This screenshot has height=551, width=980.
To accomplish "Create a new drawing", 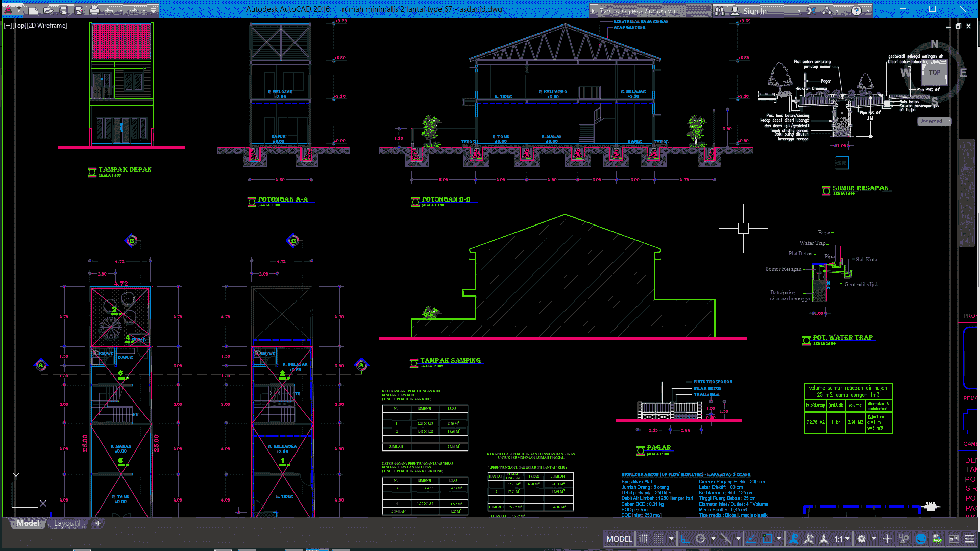I will pyautogui.click(x=33, y=10).
